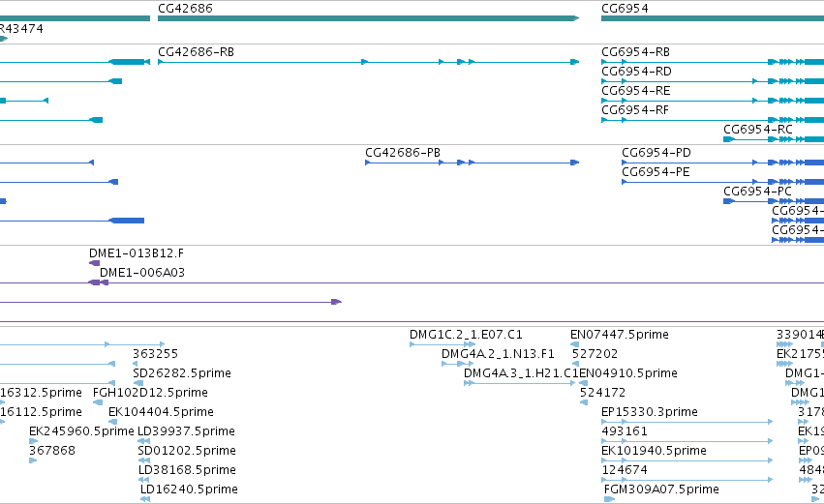Viewport: 824px width, 504px height.
Task: Click the DME1-013B12.F purple feature arrow
Action: (x=94, y=263)
